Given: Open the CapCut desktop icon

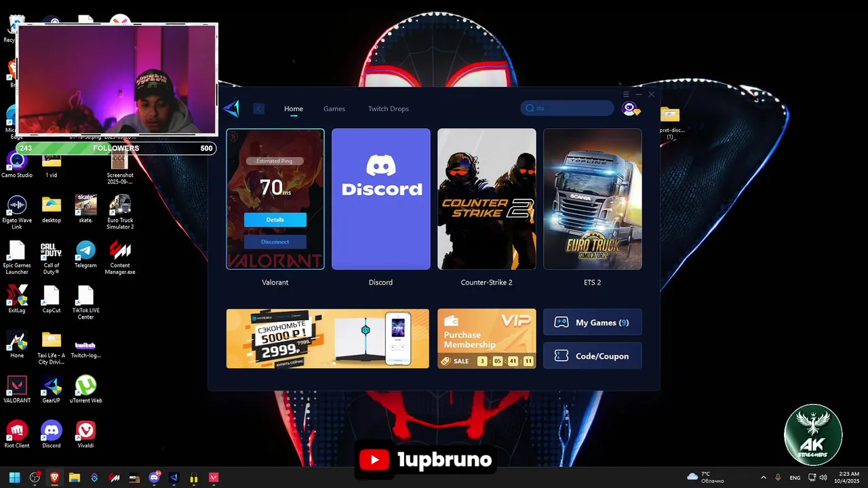Looking at the screenshot, I should pos(52,299).
